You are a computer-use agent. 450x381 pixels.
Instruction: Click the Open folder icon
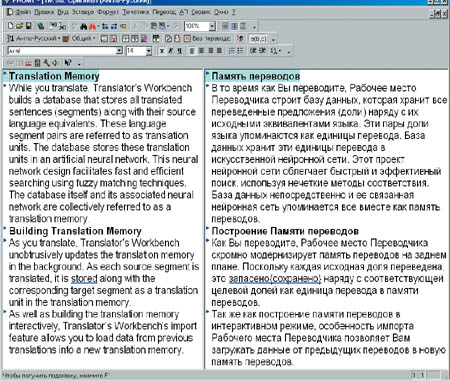(x=20, y=26)
